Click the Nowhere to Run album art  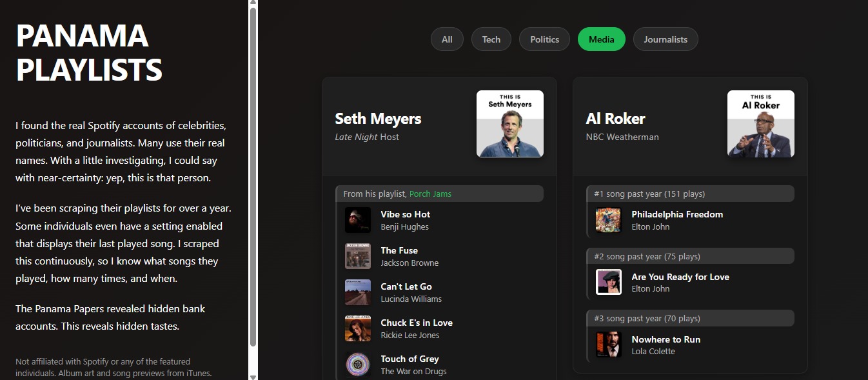coord(609,345)
